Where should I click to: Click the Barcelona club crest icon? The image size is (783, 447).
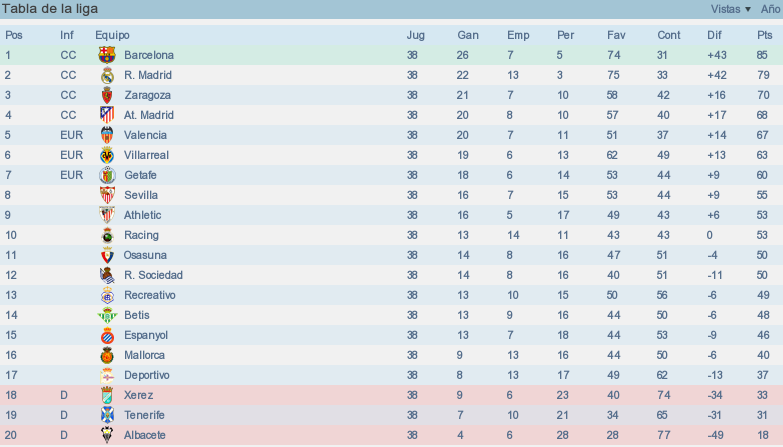tap(107, 55)
